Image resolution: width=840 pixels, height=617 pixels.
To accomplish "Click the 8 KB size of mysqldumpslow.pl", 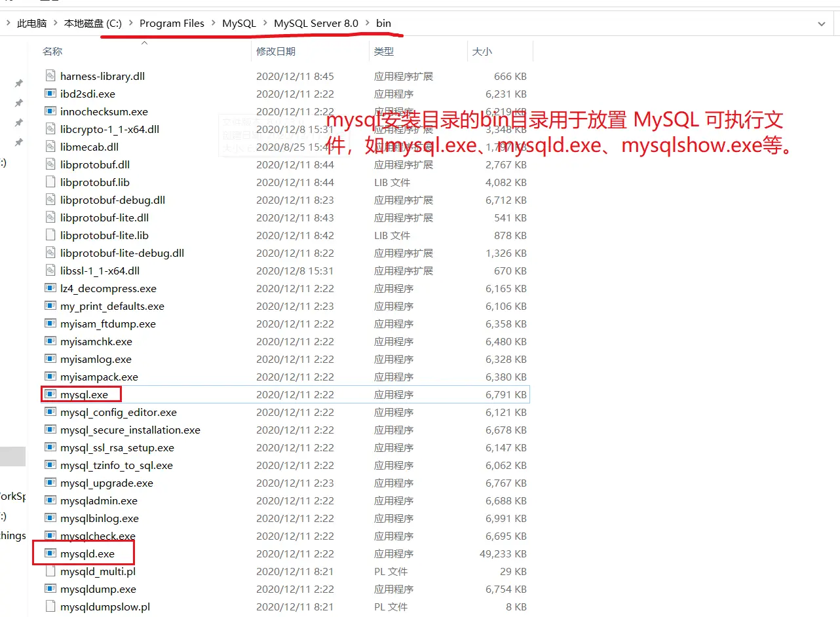I will tap(516, 607).
